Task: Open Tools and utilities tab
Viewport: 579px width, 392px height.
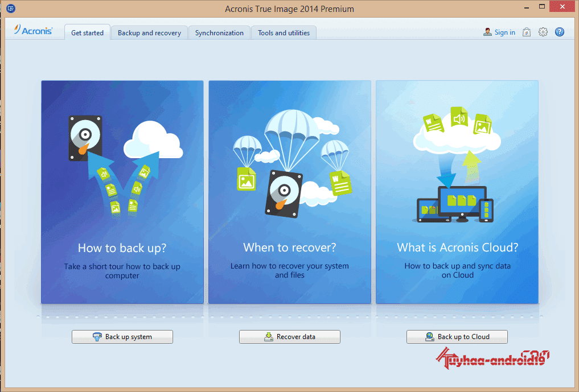Action: [284, 33]
